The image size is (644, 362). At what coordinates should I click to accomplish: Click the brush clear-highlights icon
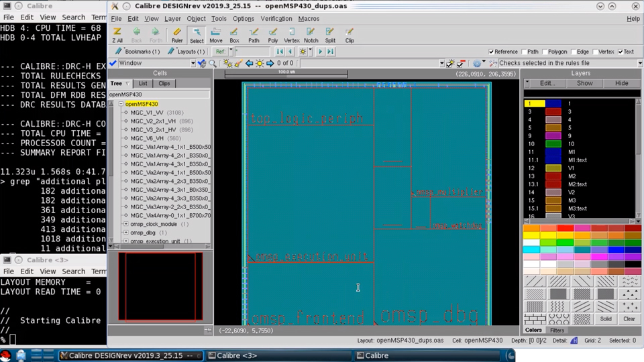coord(238,63)
